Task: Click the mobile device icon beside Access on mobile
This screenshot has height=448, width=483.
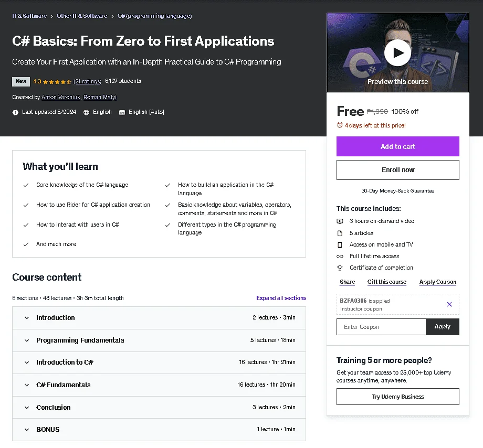Action: pyautogui.click(x=340, y=245)
